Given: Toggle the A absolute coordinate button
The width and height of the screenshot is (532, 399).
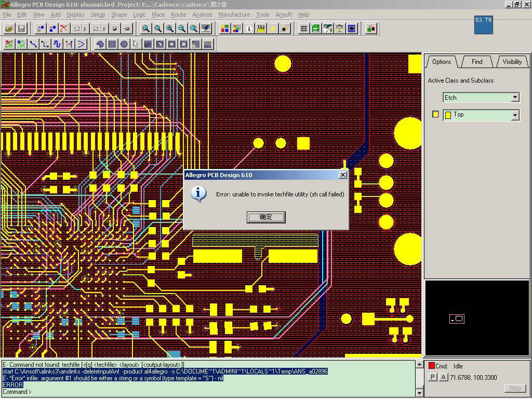Looking at the screenshot, I should pyautogui.click(x=443, y=377).
